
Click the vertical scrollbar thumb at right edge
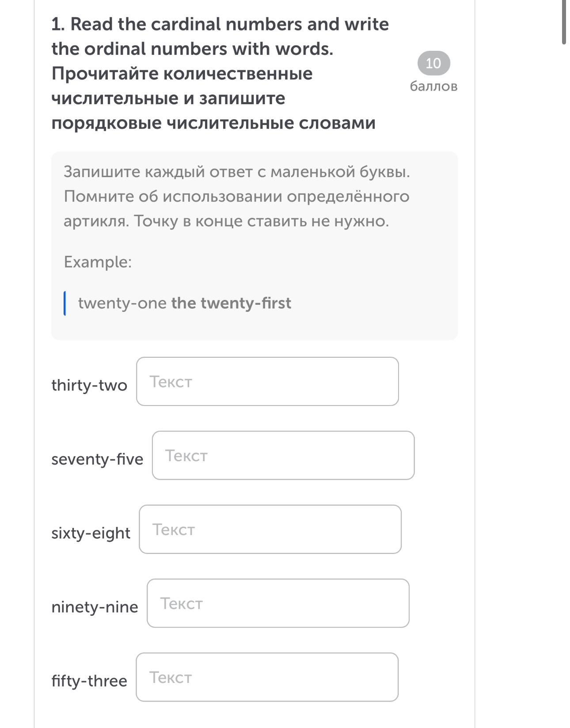564,22
